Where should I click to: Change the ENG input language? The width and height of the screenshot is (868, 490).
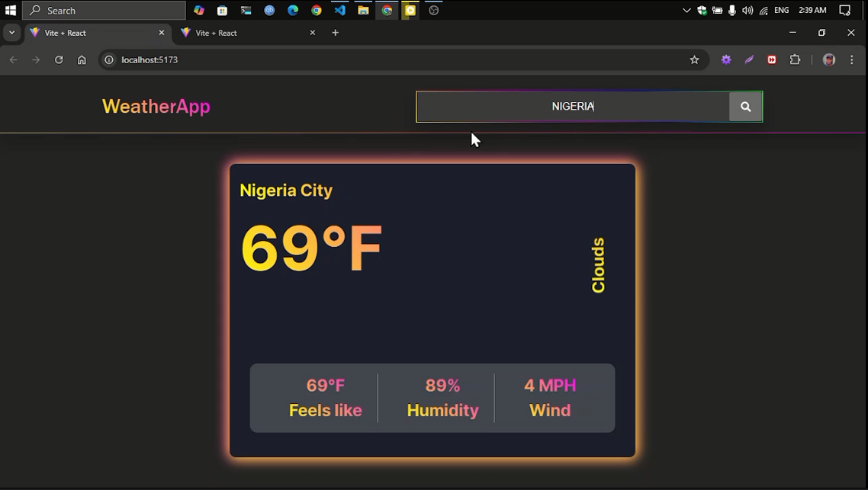pyautogui.click(x=782, y=10)
